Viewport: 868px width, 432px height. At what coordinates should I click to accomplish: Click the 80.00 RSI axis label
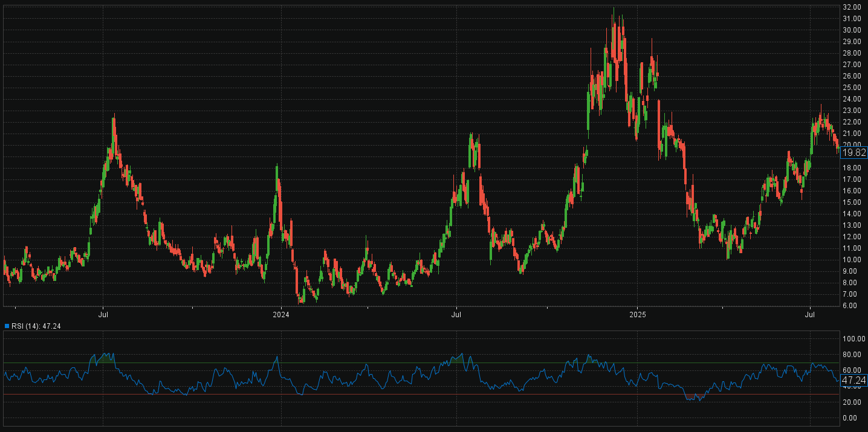(852, 355)
